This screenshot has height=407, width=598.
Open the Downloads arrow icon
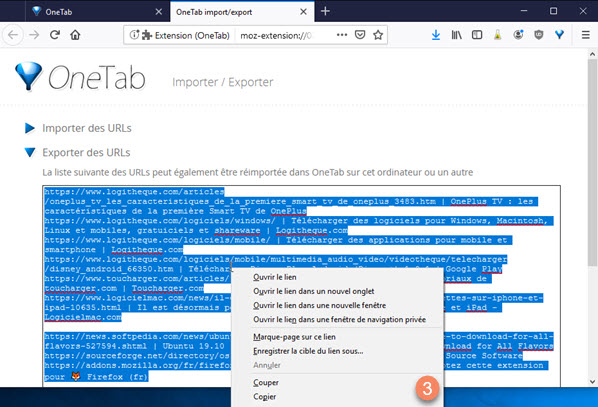436,35
